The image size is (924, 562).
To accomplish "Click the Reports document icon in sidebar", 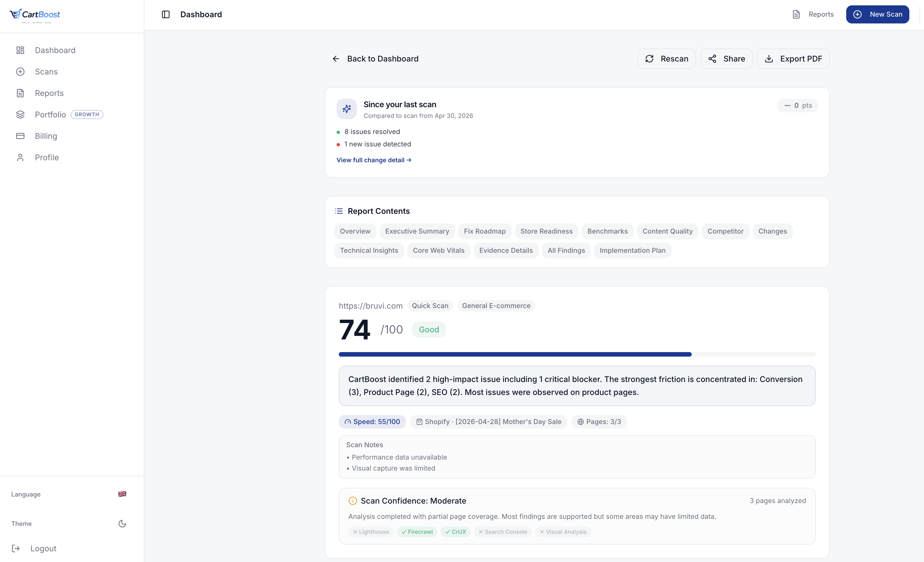I will coord(20,93).
